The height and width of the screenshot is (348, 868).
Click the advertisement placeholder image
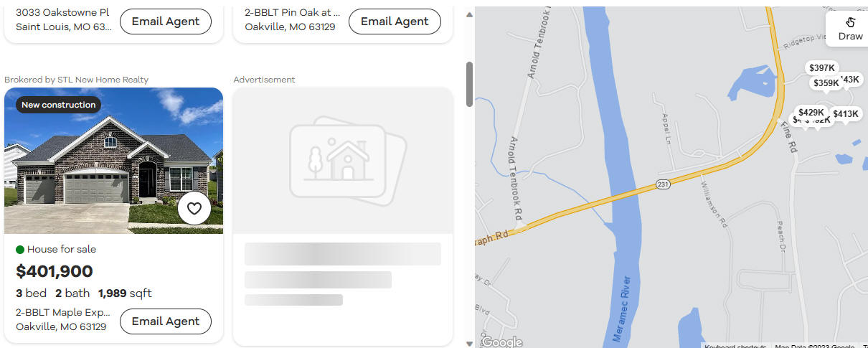[x=344, y=161]
